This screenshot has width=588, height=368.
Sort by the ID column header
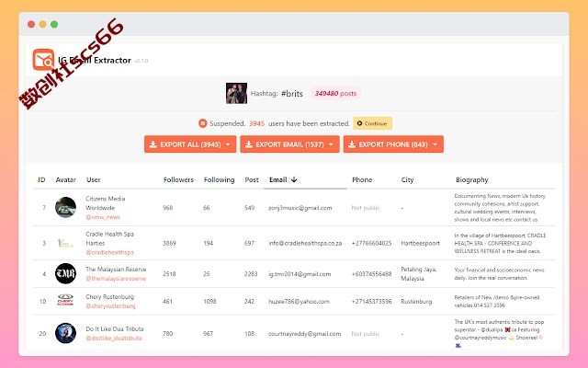[41, 179]
